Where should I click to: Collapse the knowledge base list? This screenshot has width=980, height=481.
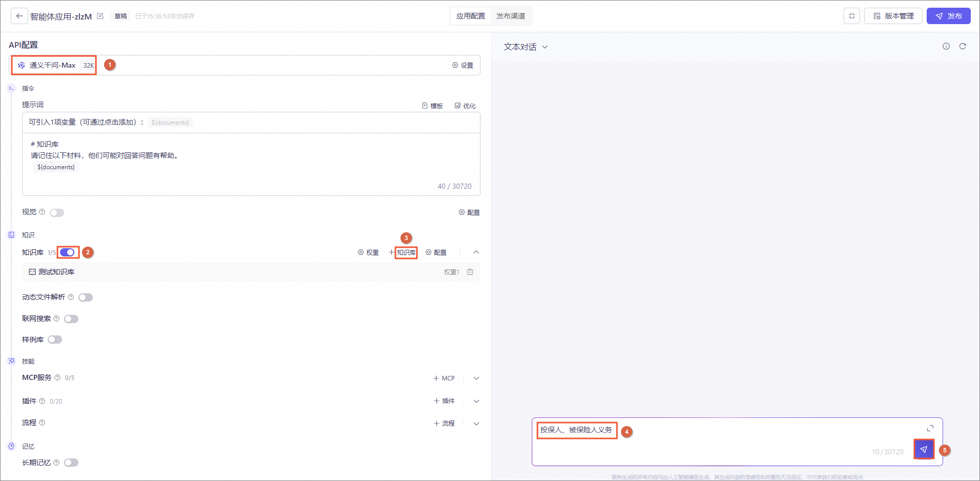pyautogui.click(x=476, y=252)
